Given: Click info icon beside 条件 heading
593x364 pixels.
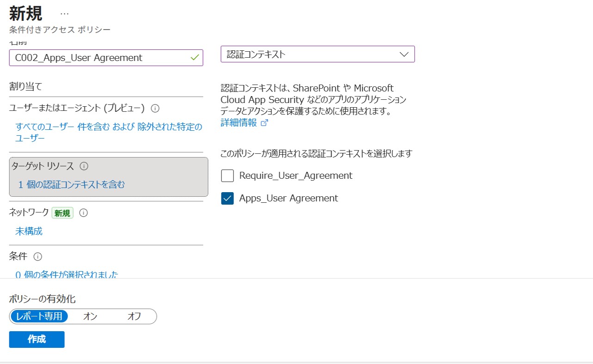Looking at the screenshot, I should pos(38,256).
